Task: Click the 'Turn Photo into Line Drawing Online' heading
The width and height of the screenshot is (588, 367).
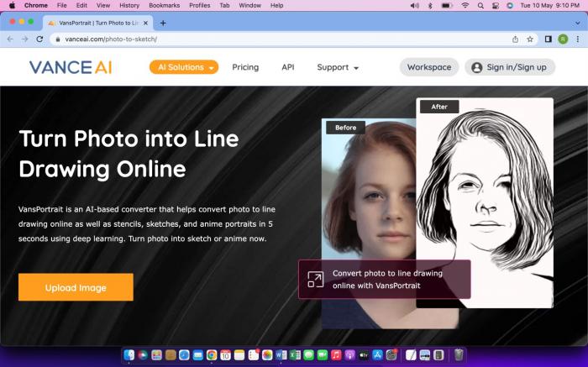Action: point(129,154)
